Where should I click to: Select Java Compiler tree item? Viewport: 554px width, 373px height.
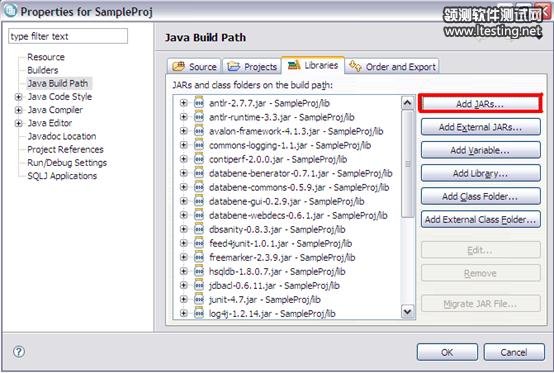coord(55,110)
